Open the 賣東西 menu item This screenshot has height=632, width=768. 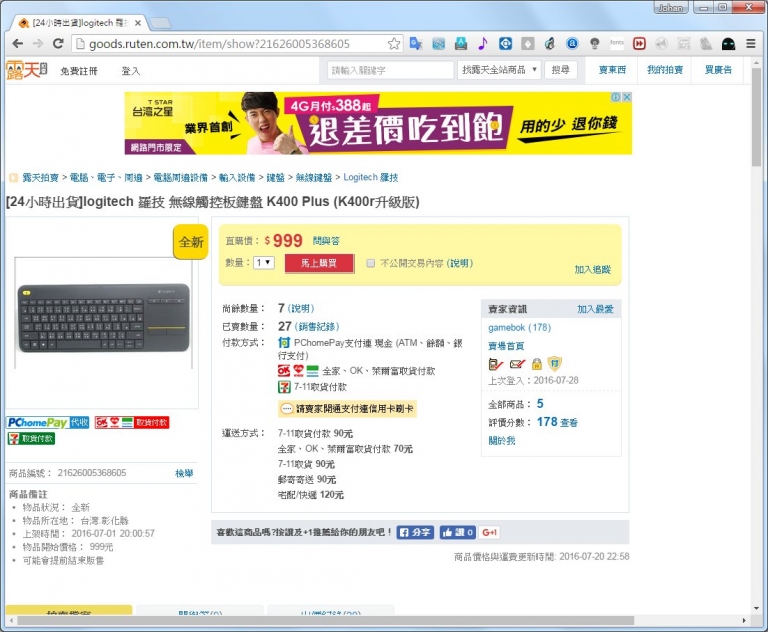click(612, 70)
